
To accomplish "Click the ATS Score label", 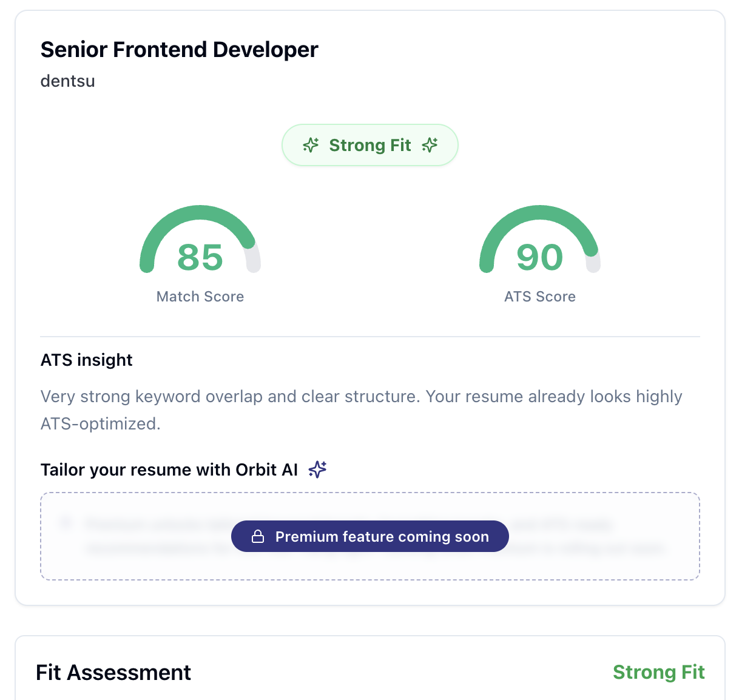I will [539, 297].
